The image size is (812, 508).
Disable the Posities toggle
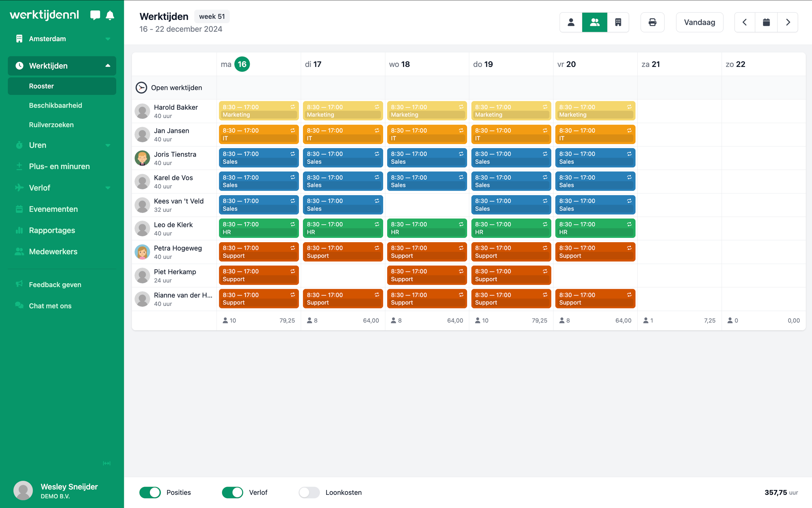pyautogui.click(x=150, y=492)
